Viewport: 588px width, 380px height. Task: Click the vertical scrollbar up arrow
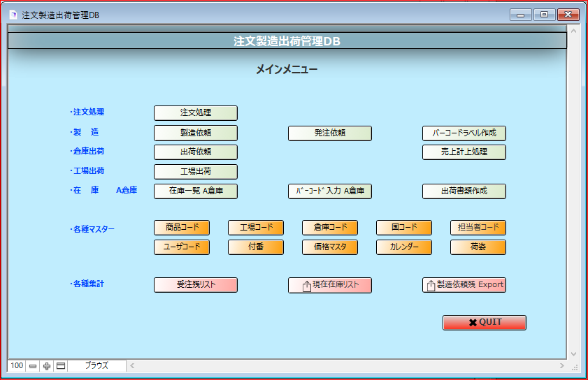coord(573,31)
